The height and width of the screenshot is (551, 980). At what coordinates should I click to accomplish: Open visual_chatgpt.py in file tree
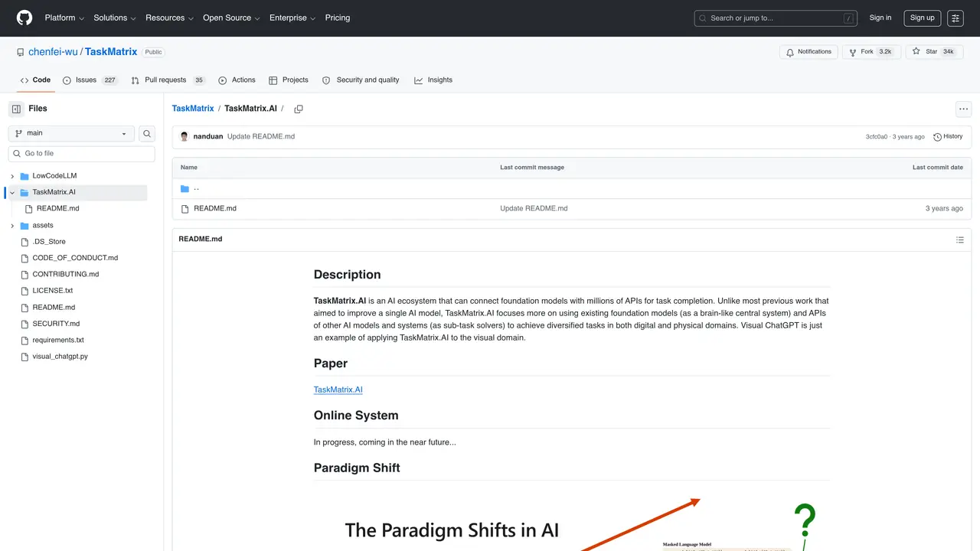[60, 357]
